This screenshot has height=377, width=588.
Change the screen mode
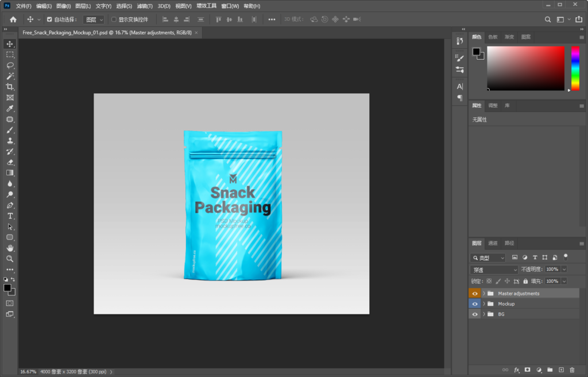(10, 314)
